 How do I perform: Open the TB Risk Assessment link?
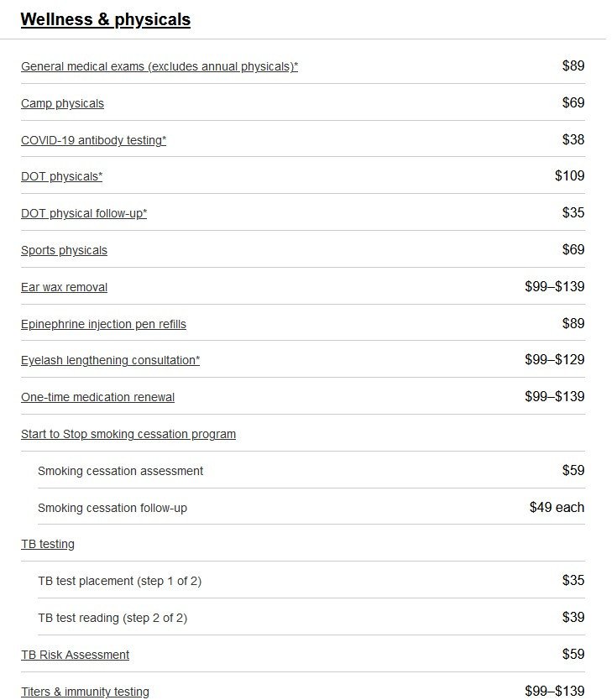coord(75,655)
